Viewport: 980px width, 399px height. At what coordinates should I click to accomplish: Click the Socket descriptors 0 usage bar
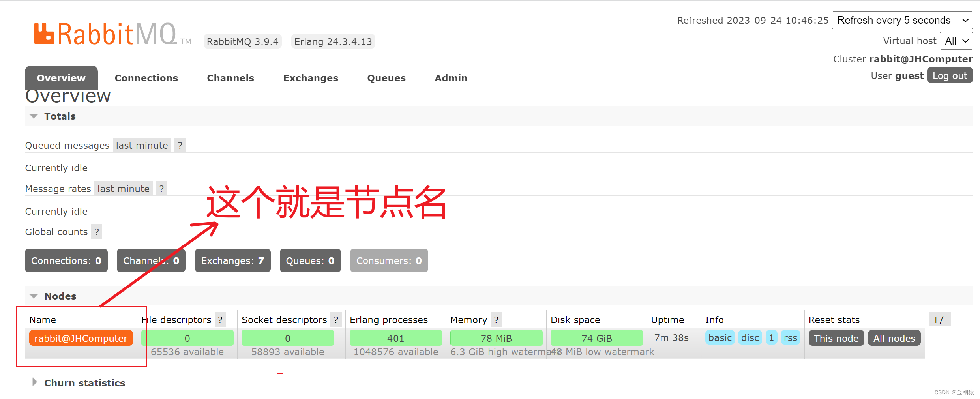pyautogui.click(x=288, y=338)
